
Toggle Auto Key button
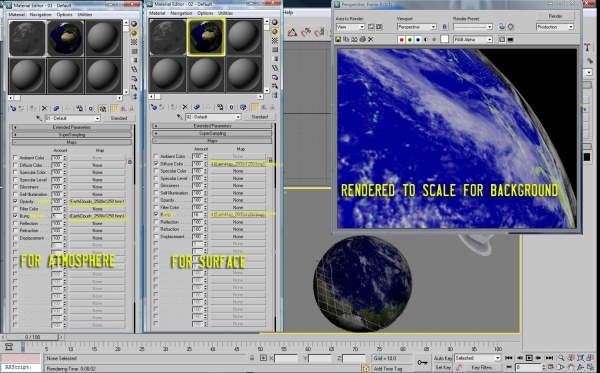point(443,358)
